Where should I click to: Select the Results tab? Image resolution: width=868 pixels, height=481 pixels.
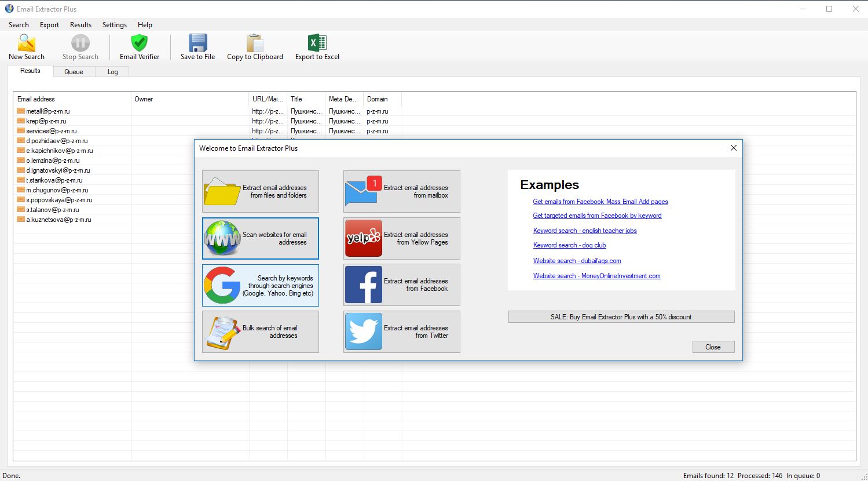[x=30, y=71]
